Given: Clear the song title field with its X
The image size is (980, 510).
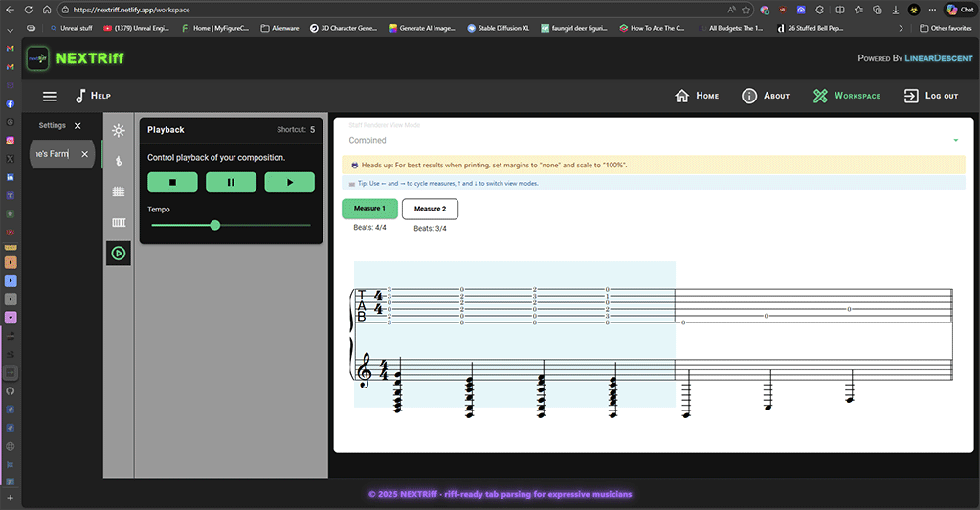Looking at the screenshot, I should [x=84, y=154].
